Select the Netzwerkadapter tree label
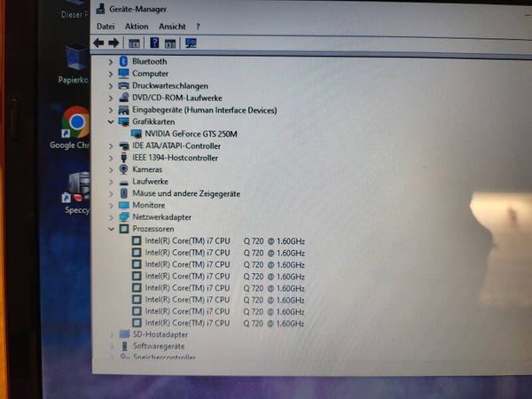This screenshot has width=532, height=399. tap(162, 217)
